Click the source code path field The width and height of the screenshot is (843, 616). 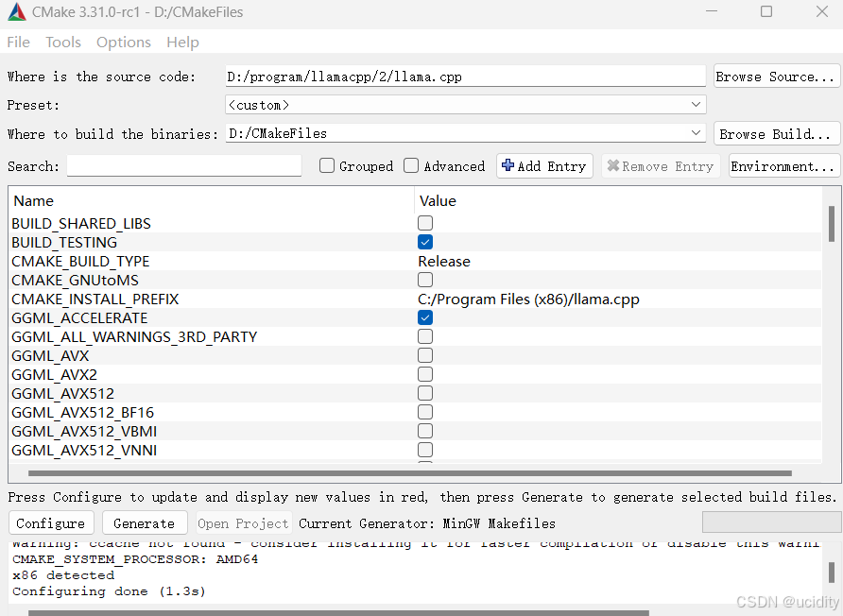click(466, 77)
